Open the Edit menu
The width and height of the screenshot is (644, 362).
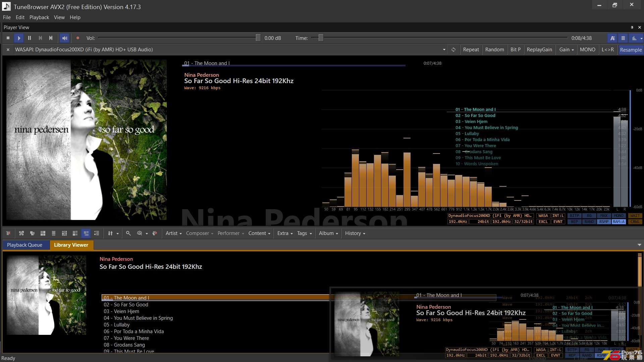pos(20,17)
